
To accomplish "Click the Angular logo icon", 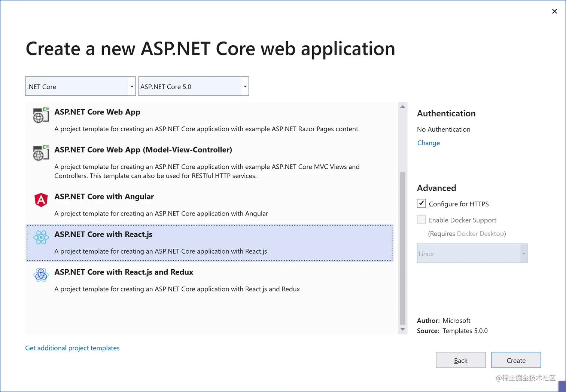I will pyautogui.click(x=41, y=200).
